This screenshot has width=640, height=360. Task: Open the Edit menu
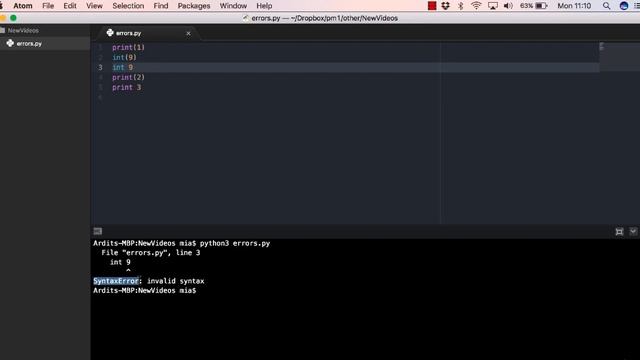pos(70,6)
